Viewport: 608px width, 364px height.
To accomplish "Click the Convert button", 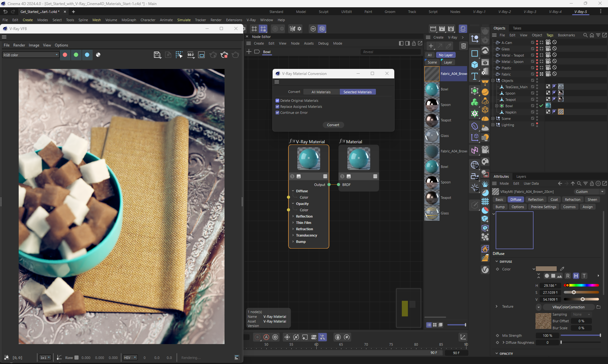I will (x=333, y=125).
